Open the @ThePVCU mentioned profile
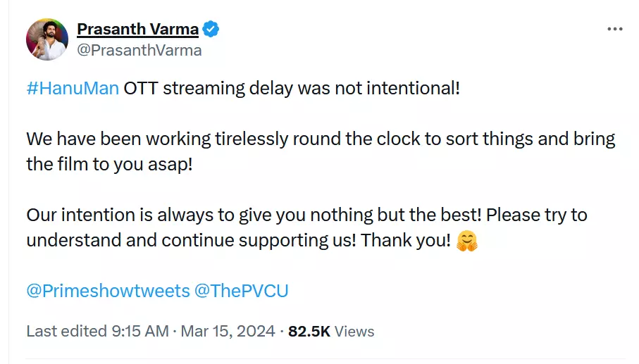Viewport: 639px width, 364px height. click(241, 291)
